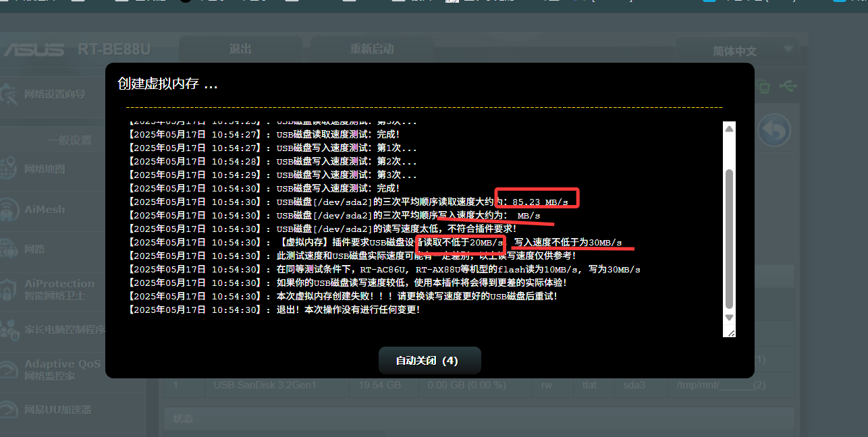This screenshot has height=437, width=868.
Task: Click the log line USB磁盘读取速度测试：完成
Action: pyautogui.click(x=264, y=134)
